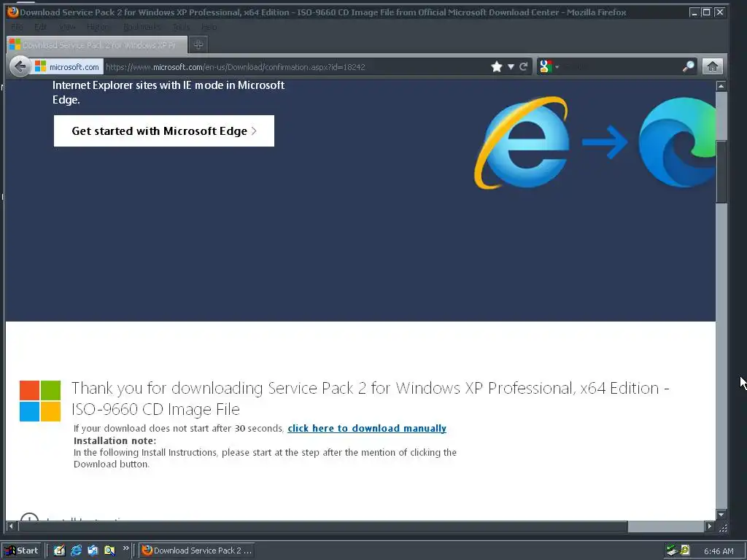Click the Download Service Pack 2 taskbar button

[x=197, y=551]
